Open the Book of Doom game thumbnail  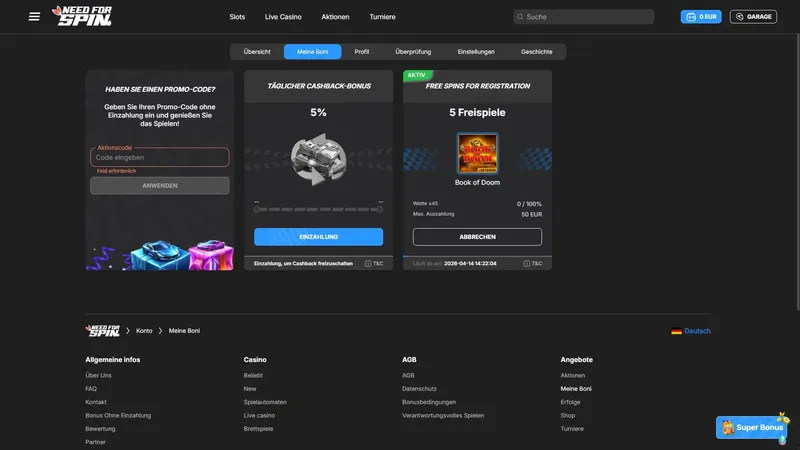tap(477, 154)
